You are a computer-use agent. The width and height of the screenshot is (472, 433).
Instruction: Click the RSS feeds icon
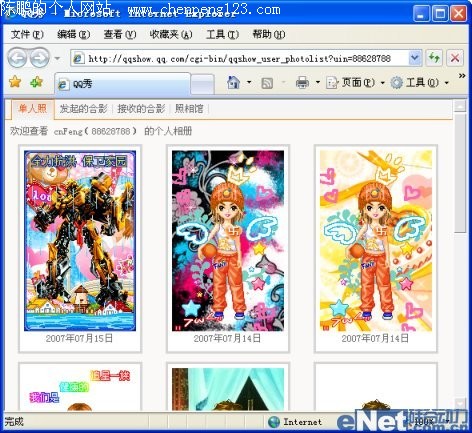(267, 83)
